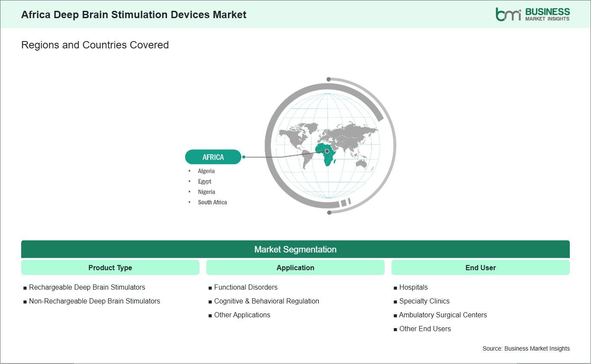Choose the Functional Disorders entry
Screen dimensions: 591x364
pyautogui.click(x=243, y=287)
